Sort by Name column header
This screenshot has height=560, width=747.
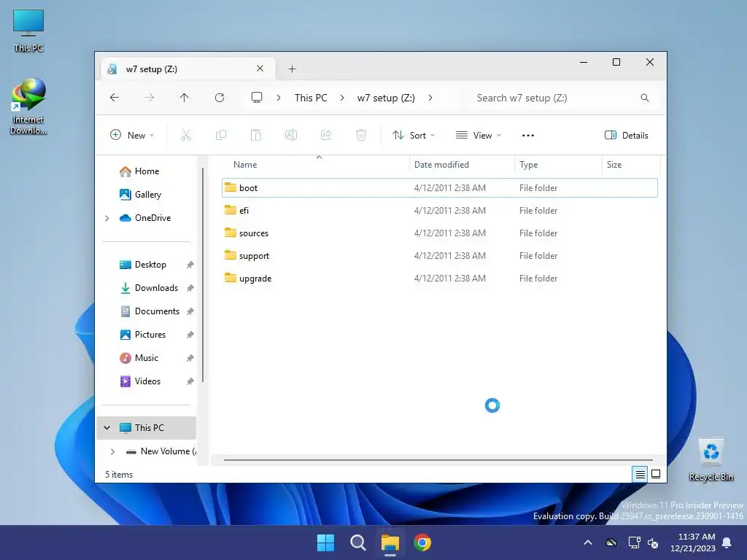pos(315,164)
